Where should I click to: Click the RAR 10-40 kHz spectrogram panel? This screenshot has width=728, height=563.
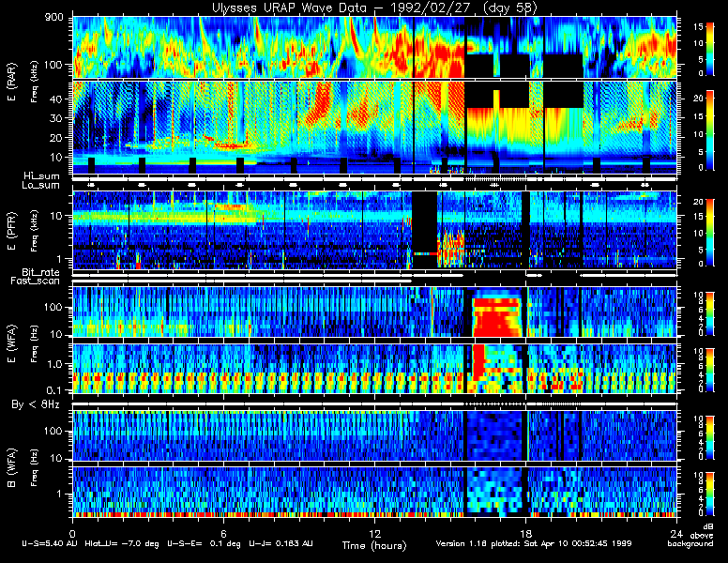coord(374,128)
